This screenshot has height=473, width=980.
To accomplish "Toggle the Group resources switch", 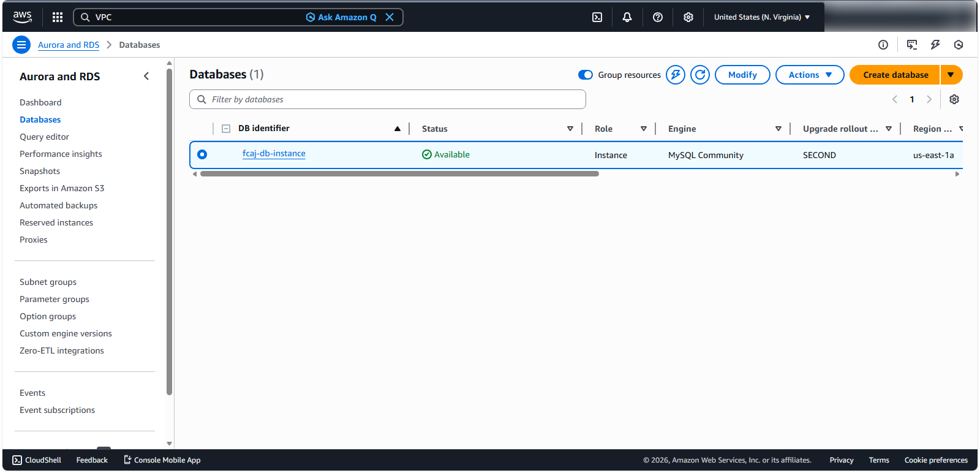I will (x=586, y=75).
